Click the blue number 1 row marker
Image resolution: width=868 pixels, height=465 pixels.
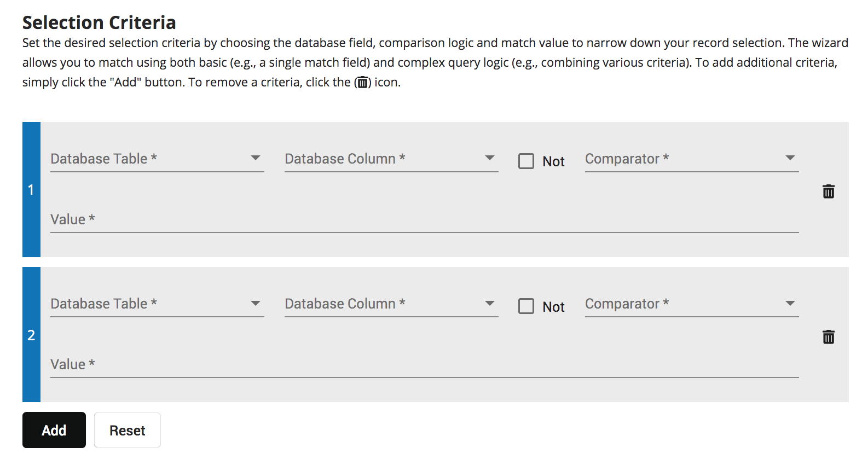coord(31,190)
